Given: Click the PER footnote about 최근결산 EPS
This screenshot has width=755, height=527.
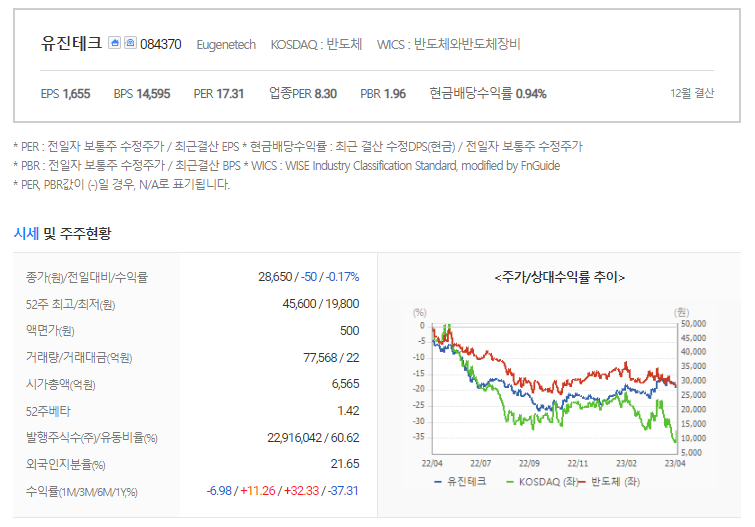Looking at the screenshot, I should click(x=126, y=146).
